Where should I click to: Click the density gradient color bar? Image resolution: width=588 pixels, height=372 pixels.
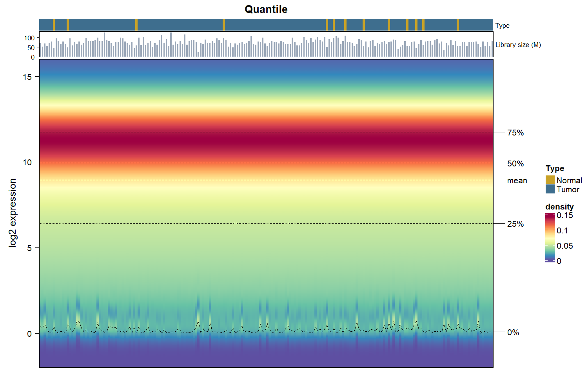tap(550, 238)
